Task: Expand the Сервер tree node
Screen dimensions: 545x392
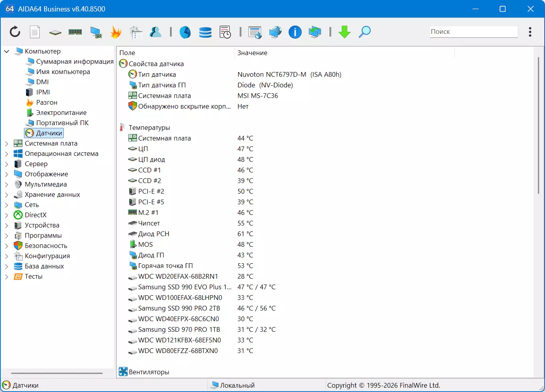Action: (7, 164)
